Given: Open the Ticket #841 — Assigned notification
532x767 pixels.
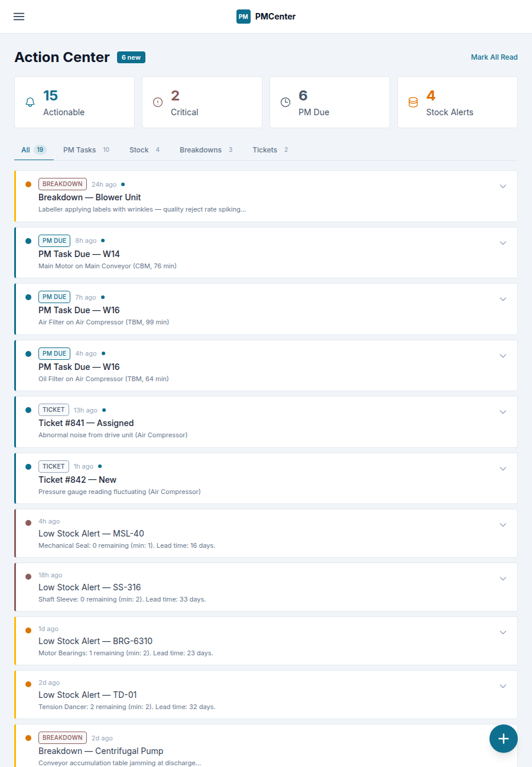Looking at the screenshot, I should coord(86,423).
